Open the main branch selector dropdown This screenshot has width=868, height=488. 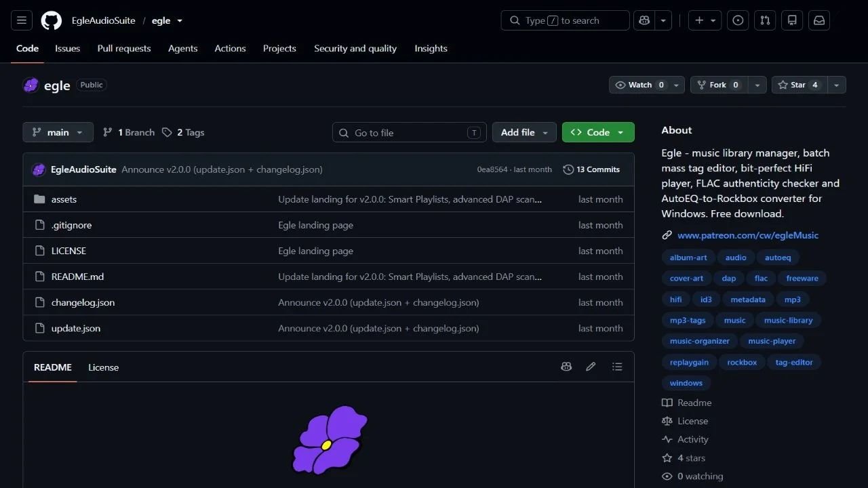(x=58, y=132)
